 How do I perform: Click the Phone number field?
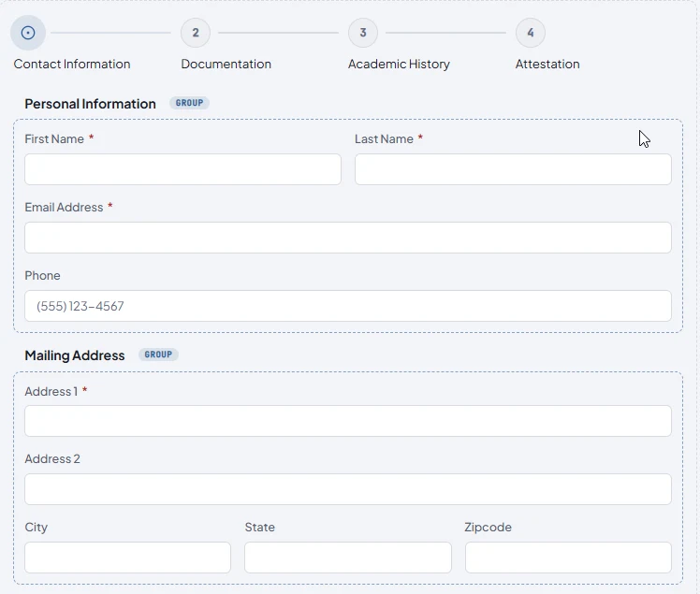(348, 306)
